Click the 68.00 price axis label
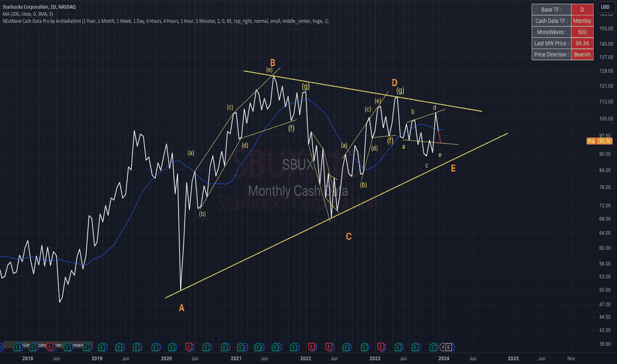This screenshot has width=617, height=364. coord(605,219)
